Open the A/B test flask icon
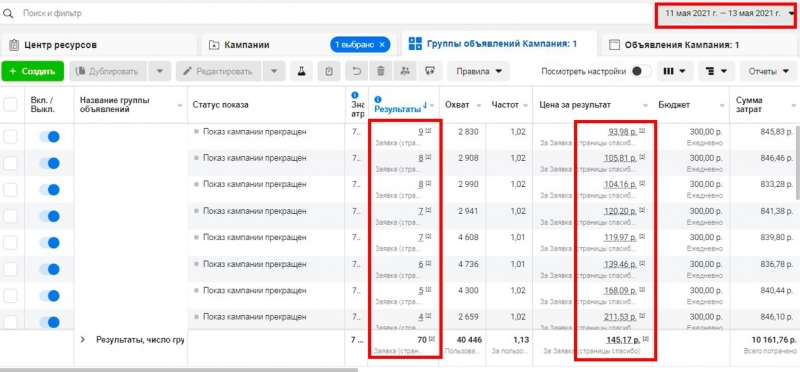 (302, 71)
